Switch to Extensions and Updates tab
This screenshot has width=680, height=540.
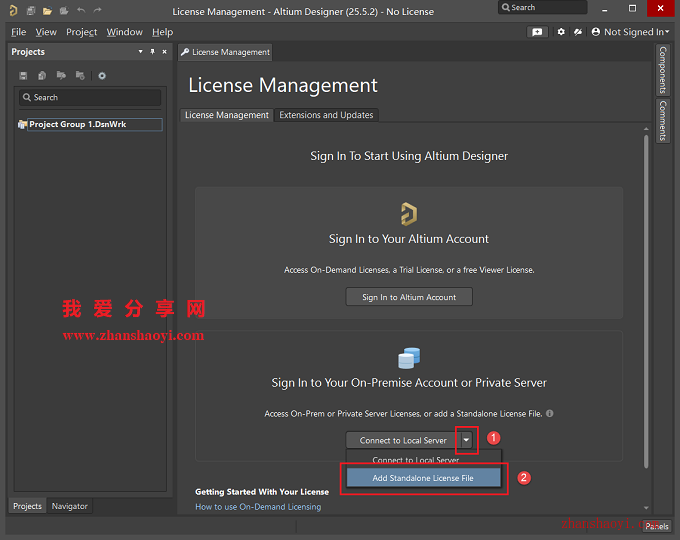pos(326,115)
